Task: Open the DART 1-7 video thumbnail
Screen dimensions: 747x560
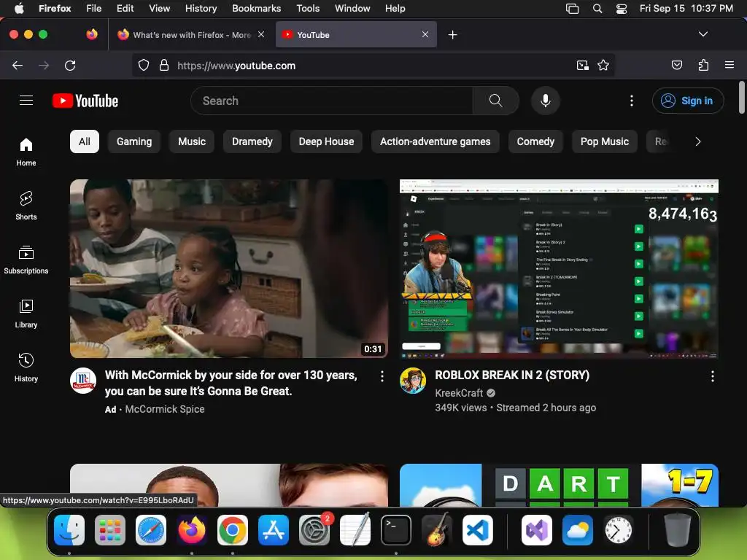Action: pos(559,485)
